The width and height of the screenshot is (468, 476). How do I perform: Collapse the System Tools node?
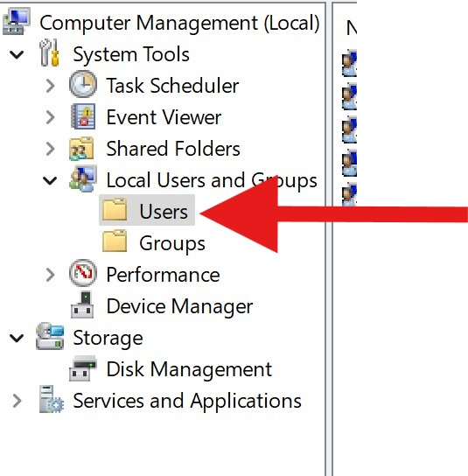(x=17, y=54)
